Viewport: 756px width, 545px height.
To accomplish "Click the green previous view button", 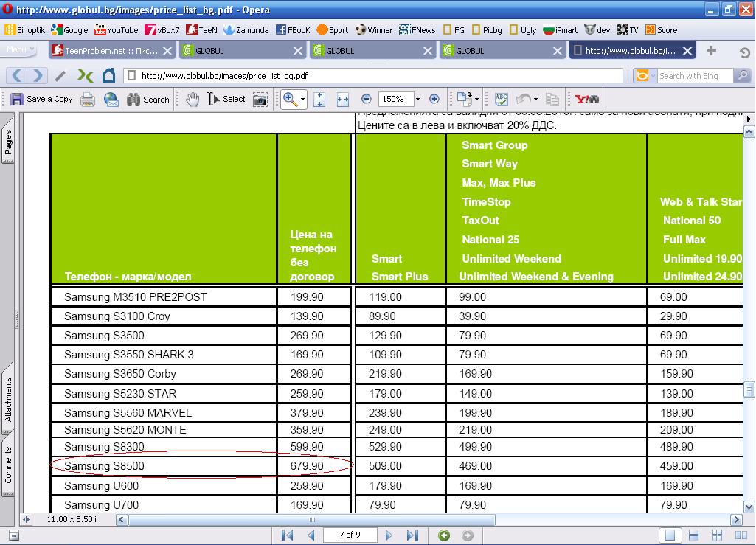I will [x=444, y=535].
